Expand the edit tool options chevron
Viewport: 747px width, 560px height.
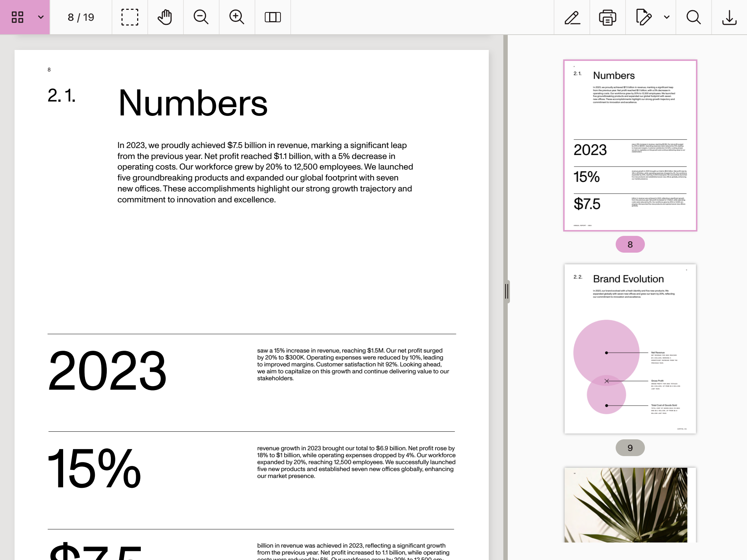click(x=667, y=17)
